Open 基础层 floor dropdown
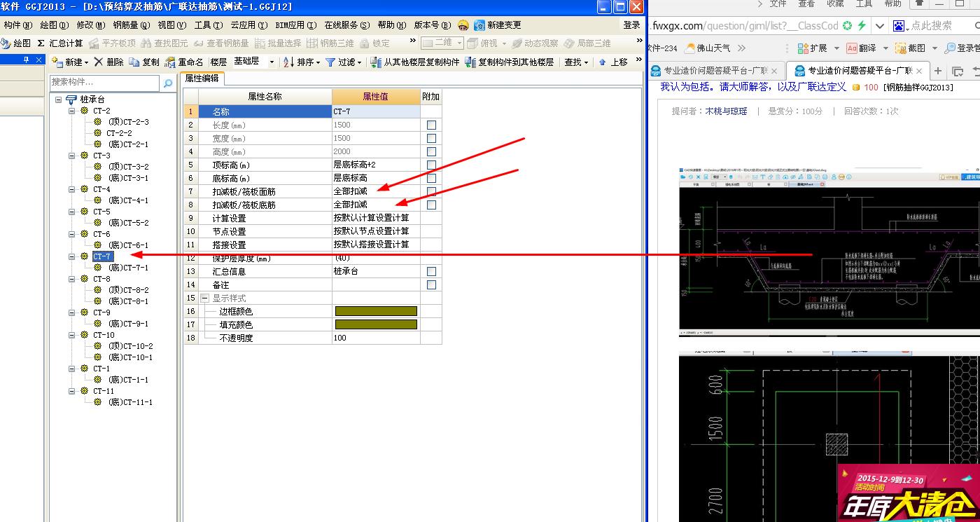 (x=272, y=62)
